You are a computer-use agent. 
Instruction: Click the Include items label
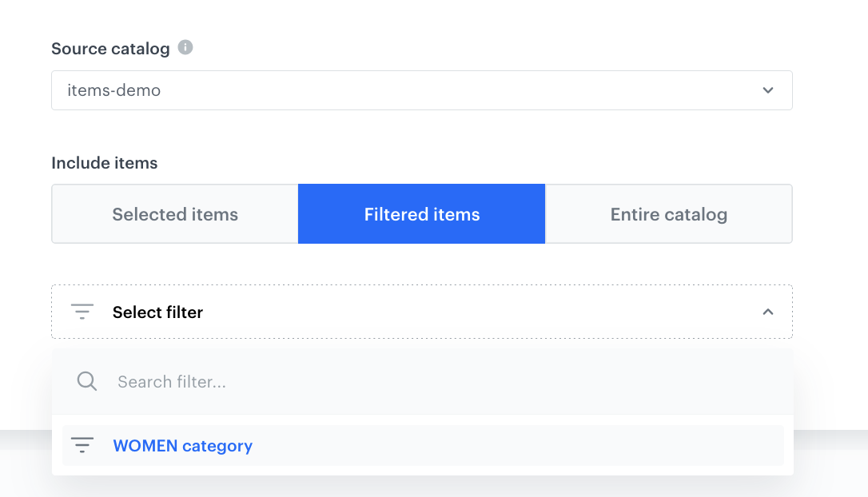pos(105,163)
